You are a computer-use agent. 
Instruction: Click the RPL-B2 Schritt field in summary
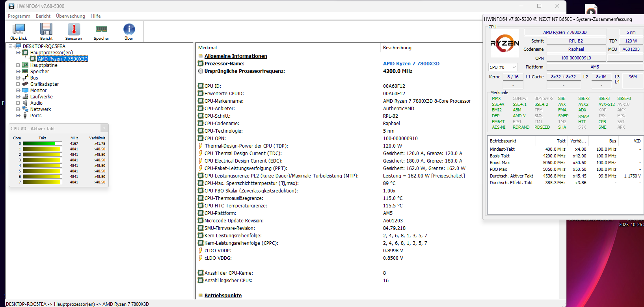pos(576,41)
